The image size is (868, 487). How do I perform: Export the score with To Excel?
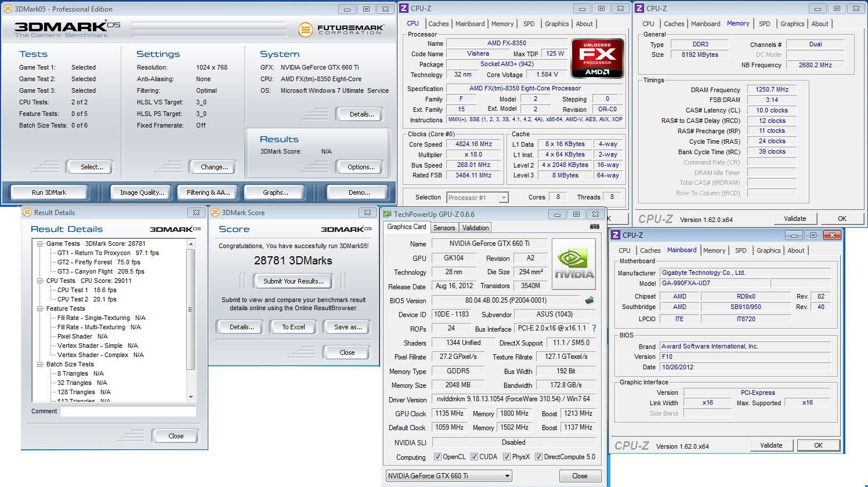tap(294, 327)
